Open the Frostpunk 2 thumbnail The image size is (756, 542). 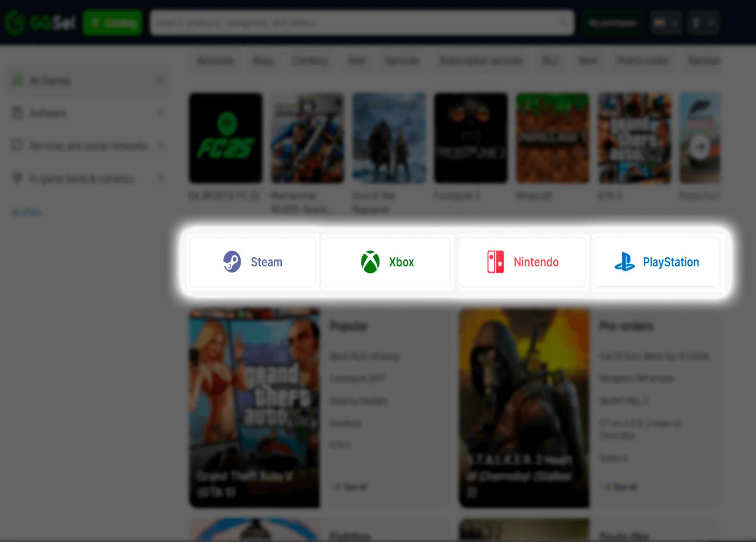coord(471,138)
